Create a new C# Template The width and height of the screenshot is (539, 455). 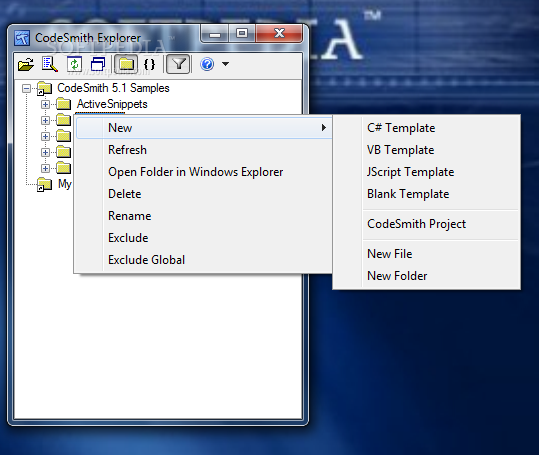pos(427,128)
